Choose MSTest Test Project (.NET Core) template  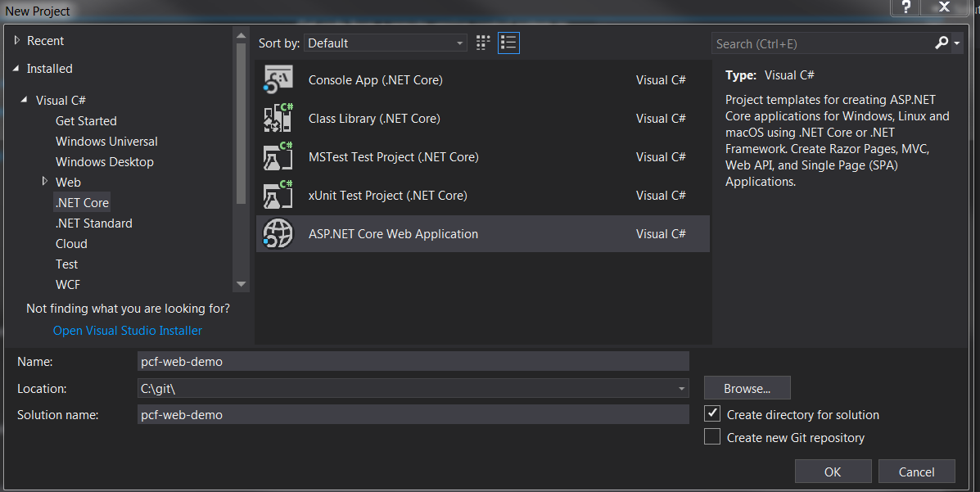pos(482,157)
